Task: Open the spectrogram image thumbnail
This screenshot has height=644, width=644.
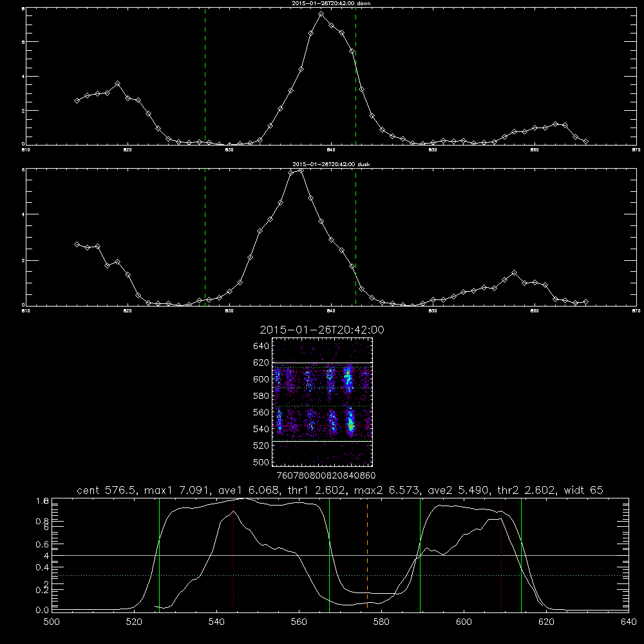Action: click(x=323, y=402)
